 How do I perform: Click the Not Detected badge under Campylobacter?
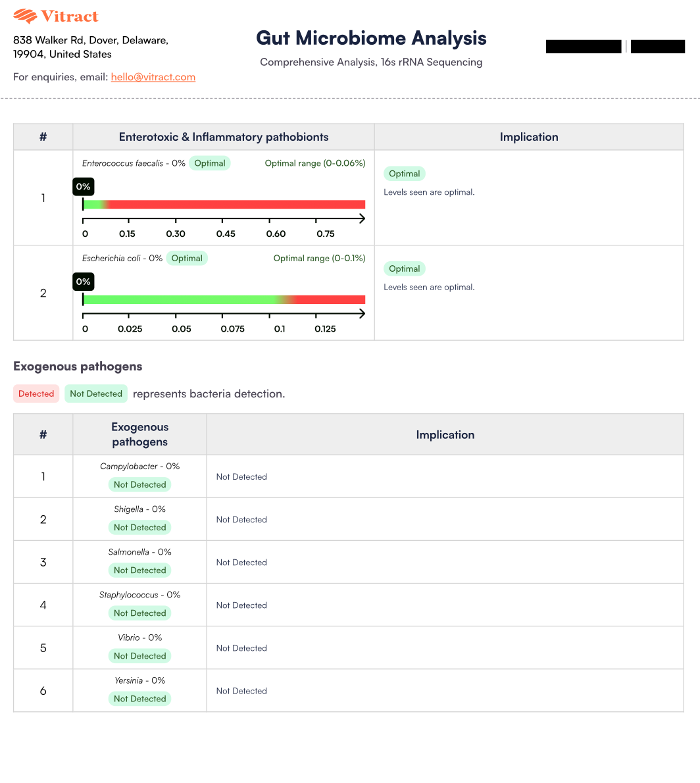coord(139,484)
